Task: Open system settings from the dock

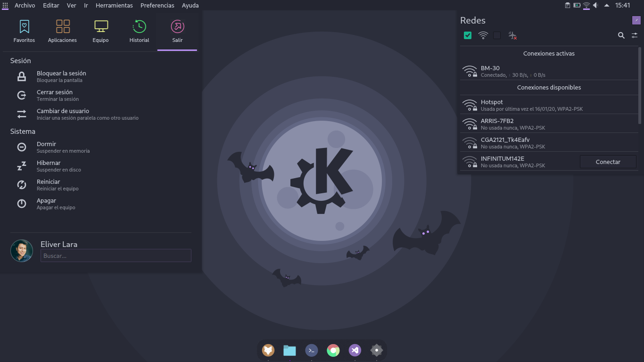Action: point(377,350)
